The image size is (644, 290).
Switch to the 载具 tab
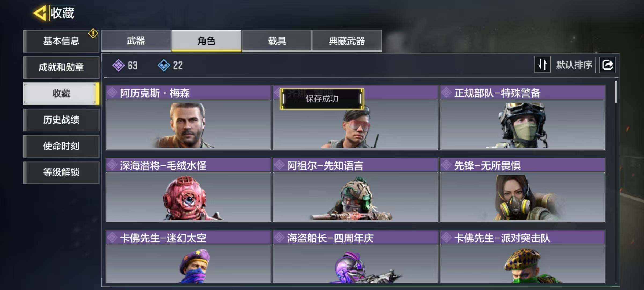click(277, 41)
